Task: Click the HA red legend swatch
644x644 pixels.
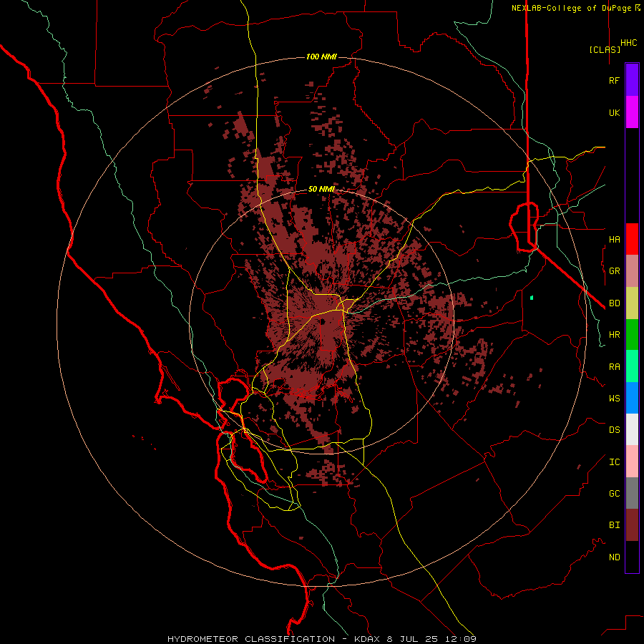Action: [632, 239]
